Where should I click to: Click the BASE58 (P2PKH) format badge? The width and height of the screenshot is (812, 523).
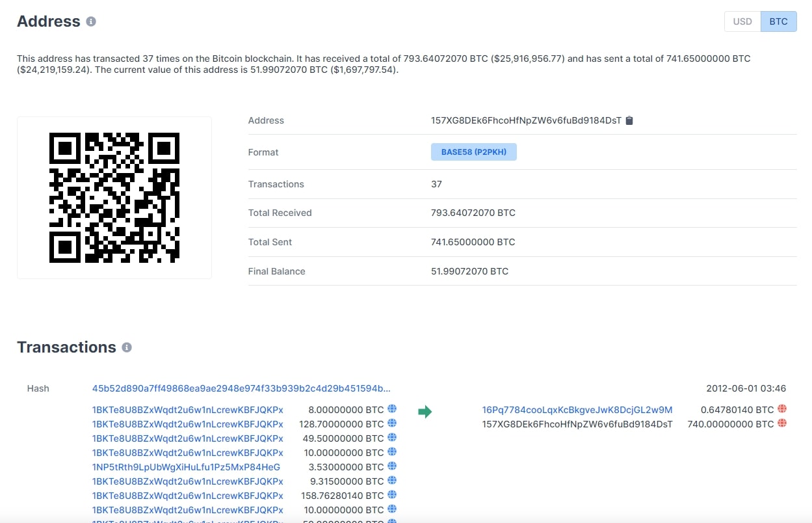click(474, 152)
